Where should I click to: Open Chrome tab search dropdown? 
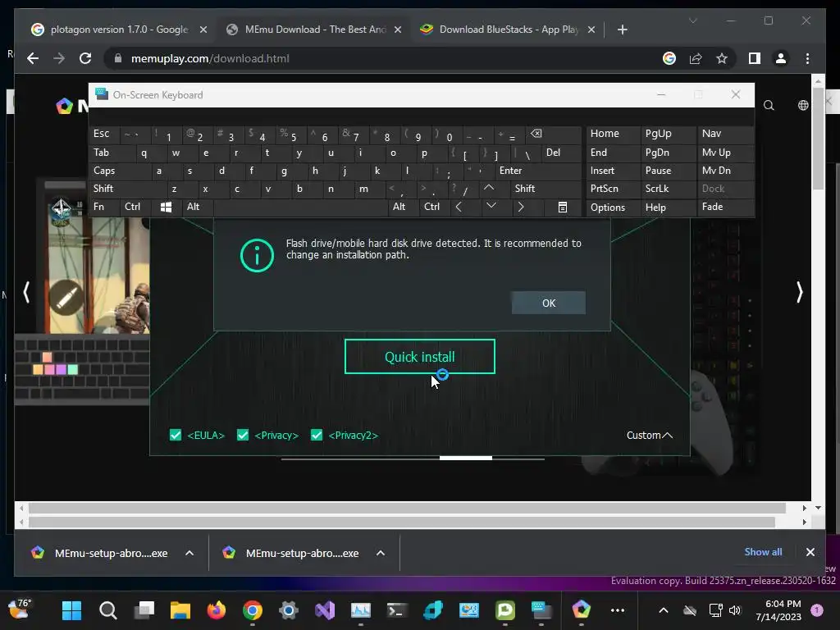click(692, 21)
